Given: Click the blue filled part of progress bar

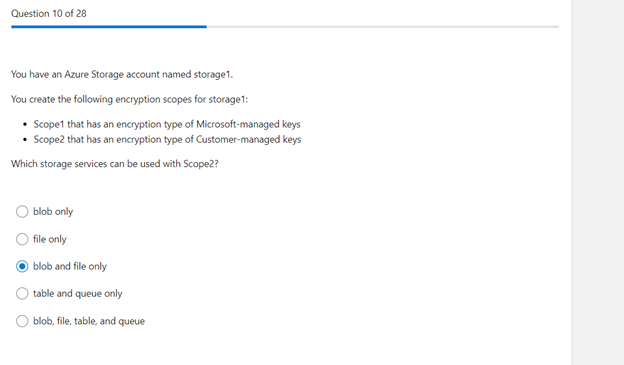Looking at the screenshot, I should (109, 27).
